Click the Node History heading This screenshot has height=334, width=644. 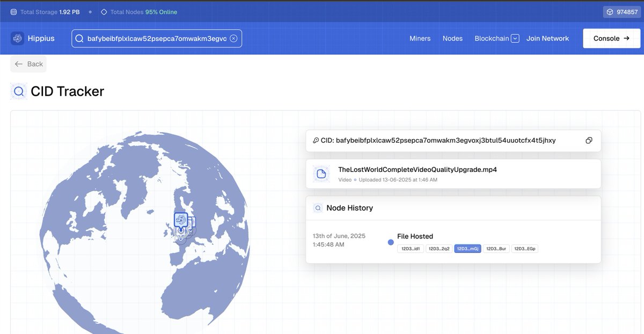tap(349, 208)
